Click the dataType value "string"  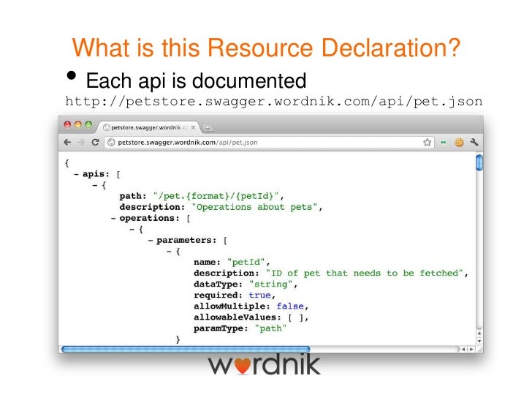tap(271, 284)
